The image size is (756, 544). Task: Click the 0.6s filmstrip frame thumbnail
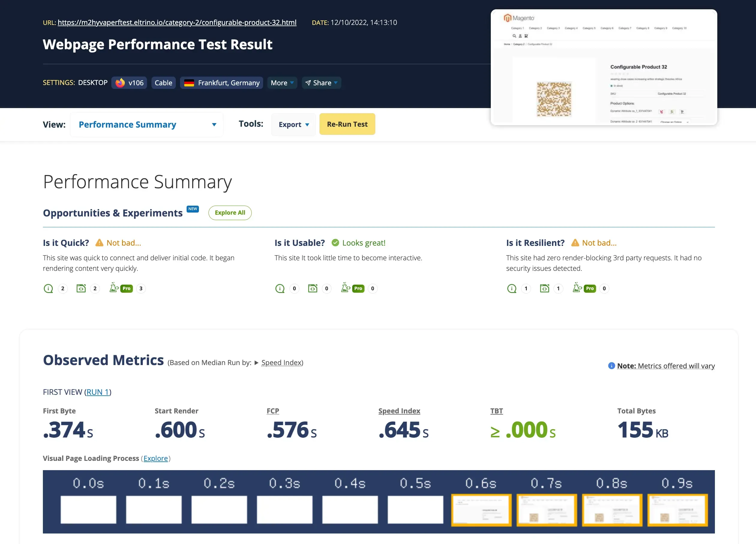click(x=481, y=510)
